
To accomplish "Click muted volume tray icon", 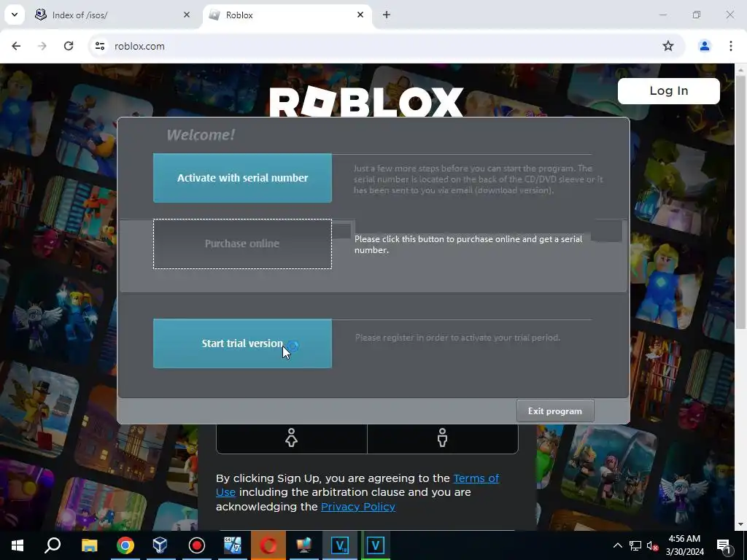I will [x=653, y=545].
